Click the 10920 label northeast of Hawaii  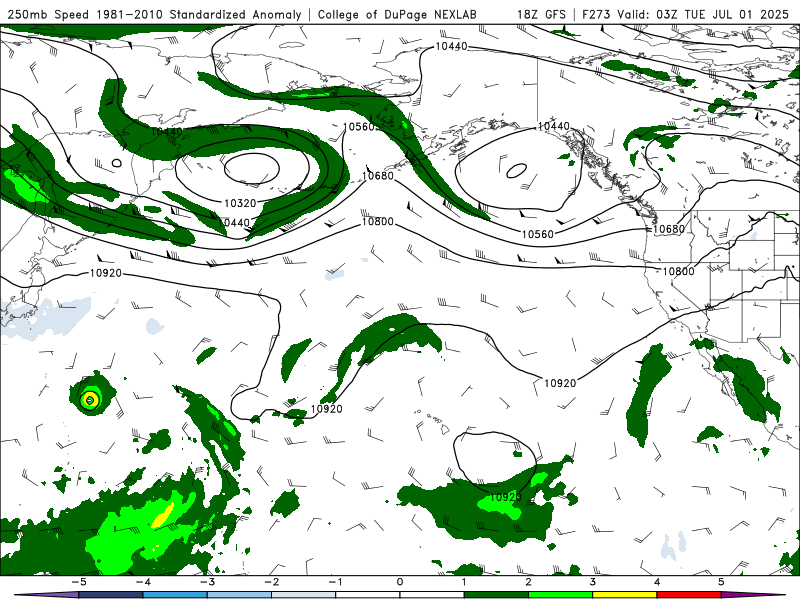[x=560, y=383]
